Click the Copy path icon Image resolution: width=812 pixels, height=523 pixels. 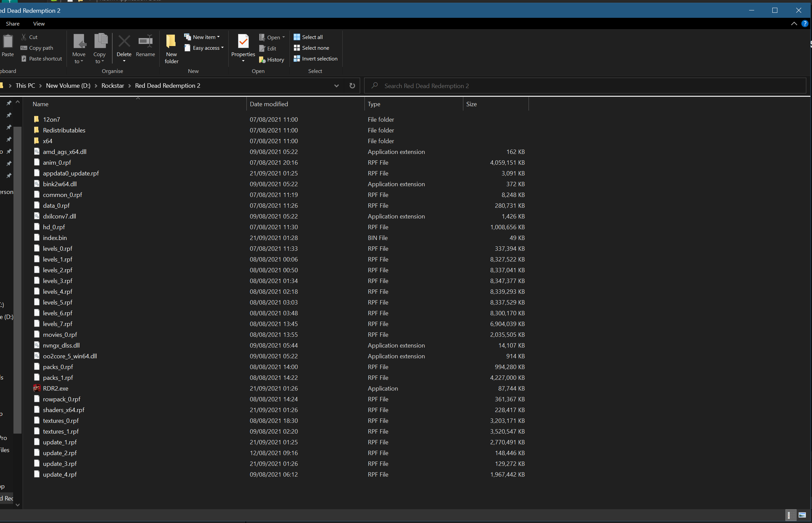pos(24,48)
